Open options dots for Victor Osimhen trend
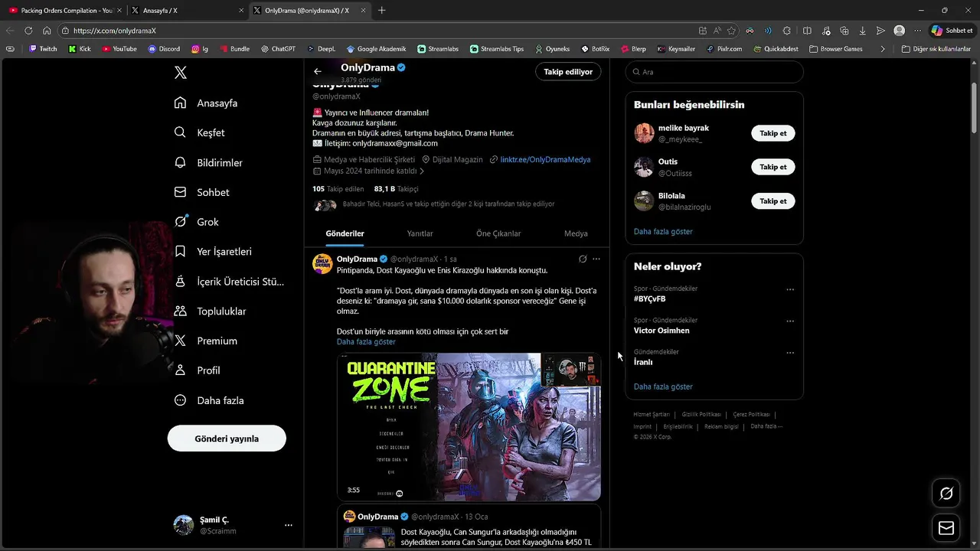Screen dimensions: 980x551 click(x=790, y=321)
